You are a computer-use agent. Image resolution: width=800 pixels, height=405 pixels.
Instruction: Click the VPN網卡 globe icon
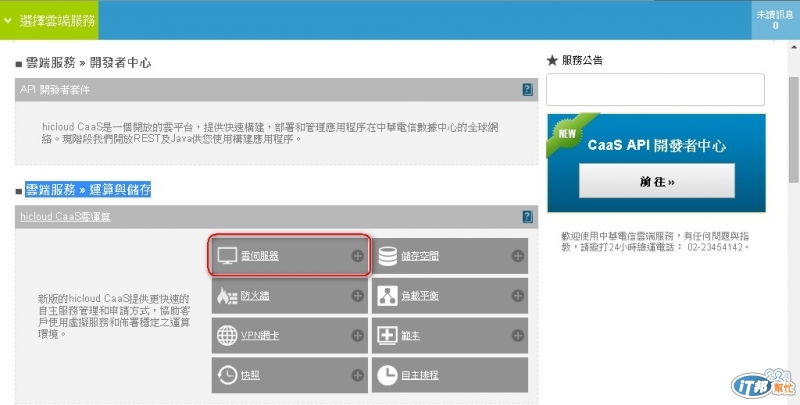tap(227, 335)
